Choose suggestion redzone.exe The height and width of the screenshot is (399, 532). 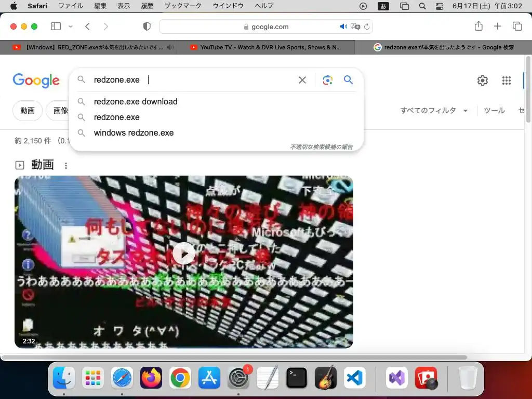click(x=216, y=117)
